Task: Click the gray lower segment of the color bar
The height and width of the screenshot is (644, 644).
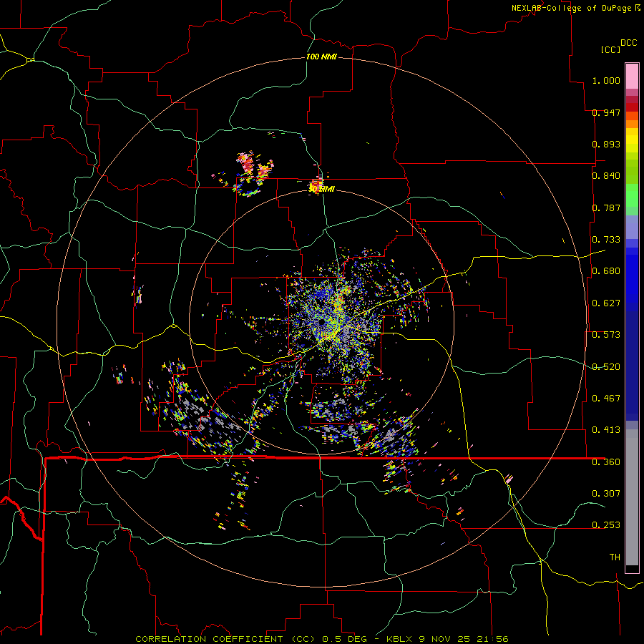Action: 632,497
